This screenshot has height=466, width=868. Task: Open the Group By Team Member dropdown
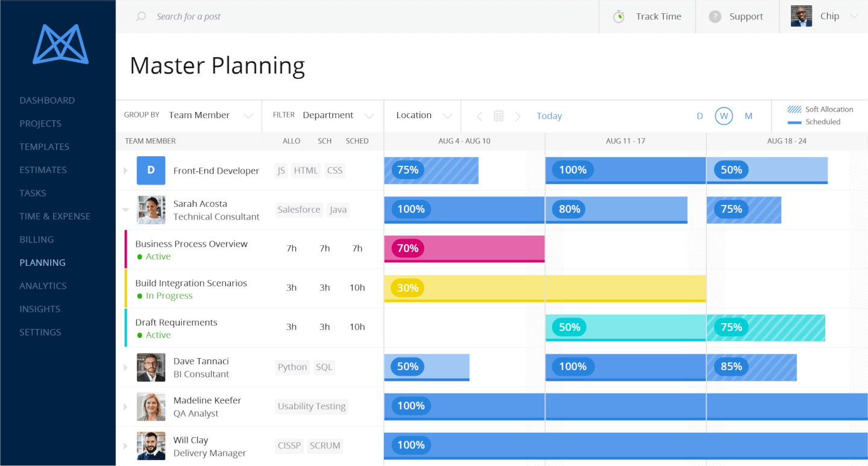pyautogui.click(x=211, y=115)
